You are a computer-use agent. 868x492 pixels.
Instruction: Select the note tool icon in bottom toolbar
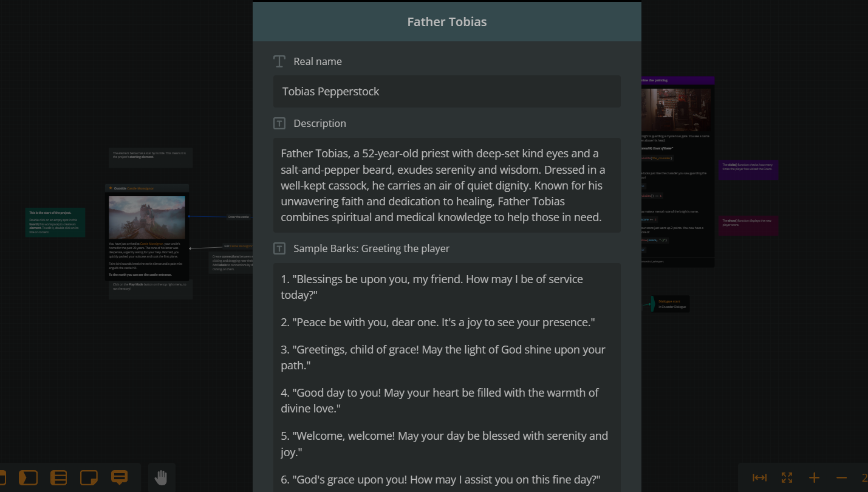pos(89,477)
